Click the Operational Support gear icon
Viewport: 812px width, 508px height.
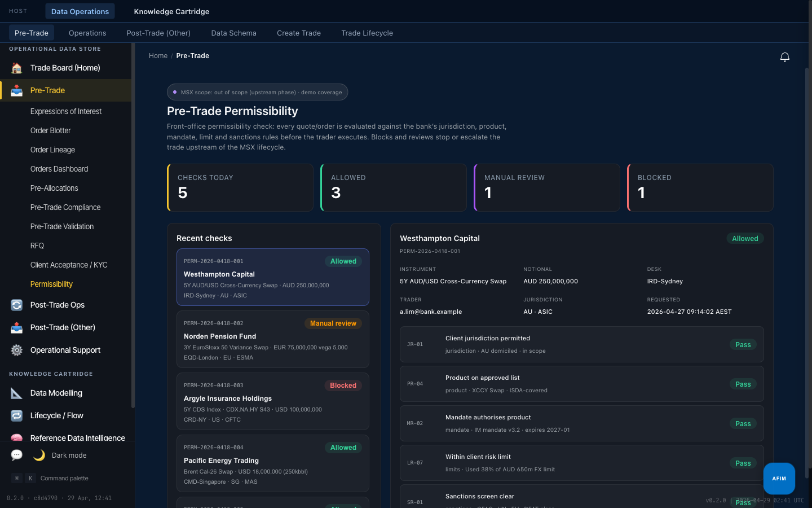click(17, 350)
